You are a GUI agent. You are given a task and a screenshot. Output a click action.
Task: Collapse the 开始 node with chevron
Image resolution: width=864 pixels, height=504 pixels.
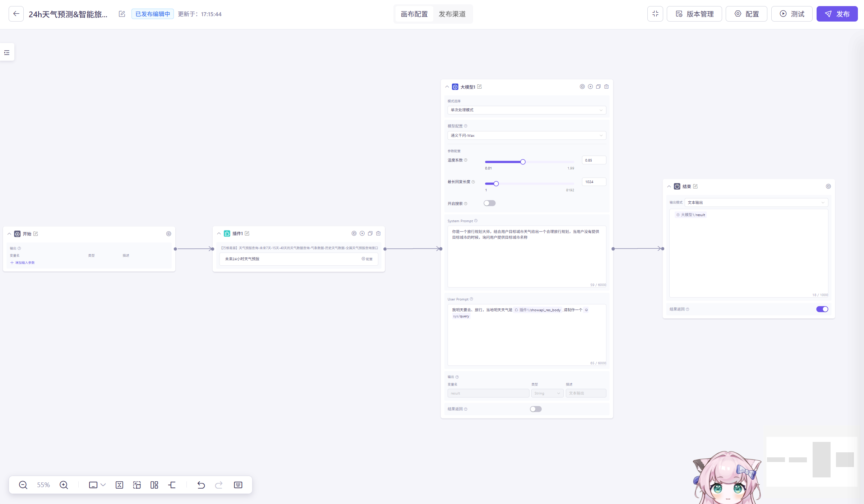click(9, 234)
